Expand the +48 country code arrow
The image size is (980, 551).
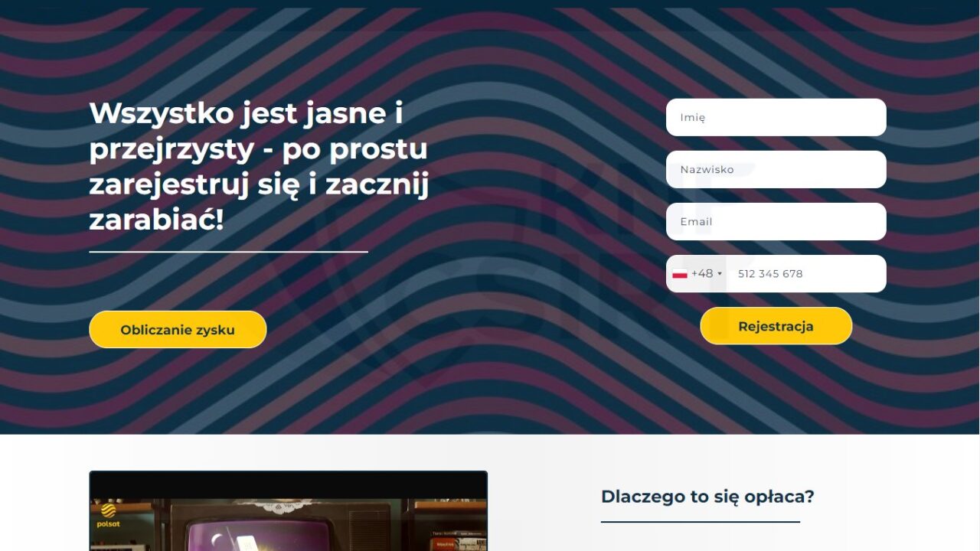[x=720, y=274]
